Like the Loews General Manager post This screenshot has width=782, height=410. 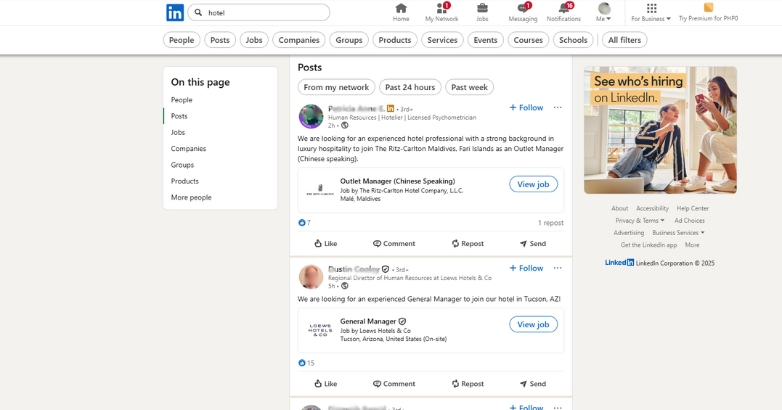pos(326,384)
